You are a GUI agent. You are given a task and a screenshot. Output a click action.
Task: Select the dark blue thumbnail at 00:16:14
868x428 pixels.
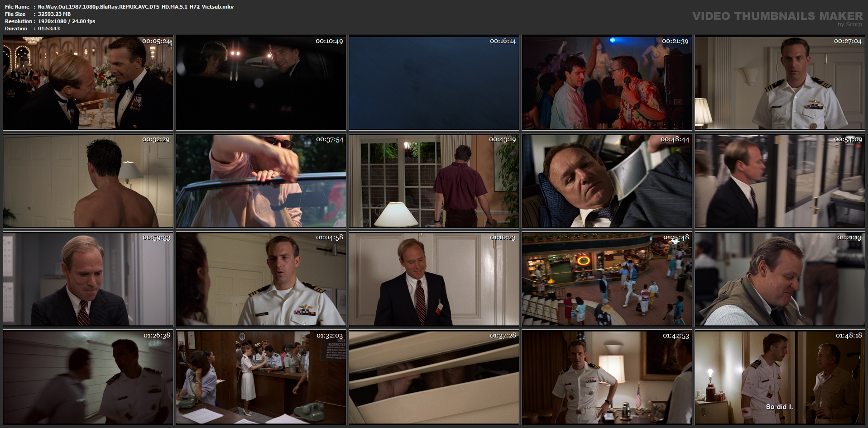coord(434,83)
